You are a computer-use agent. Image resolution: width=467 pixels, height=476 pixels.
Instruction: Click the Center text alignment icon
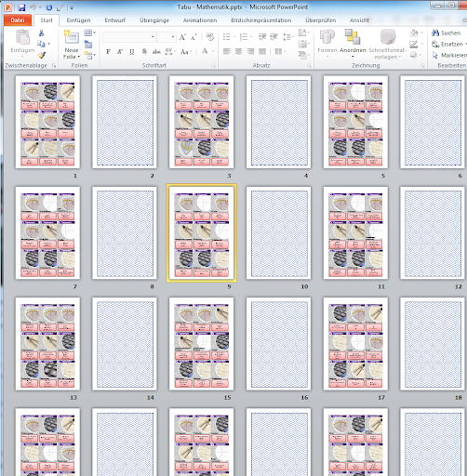click(x=238, y=51)
